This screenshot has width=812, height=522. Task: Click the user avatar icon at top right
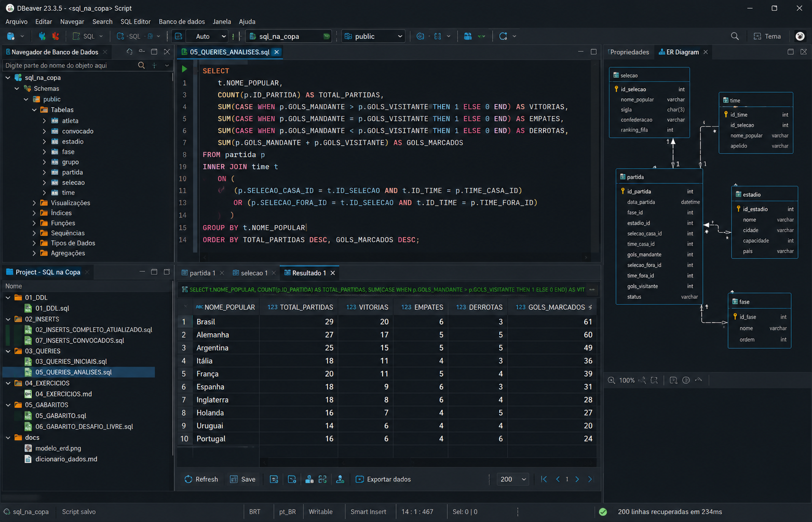800,36
